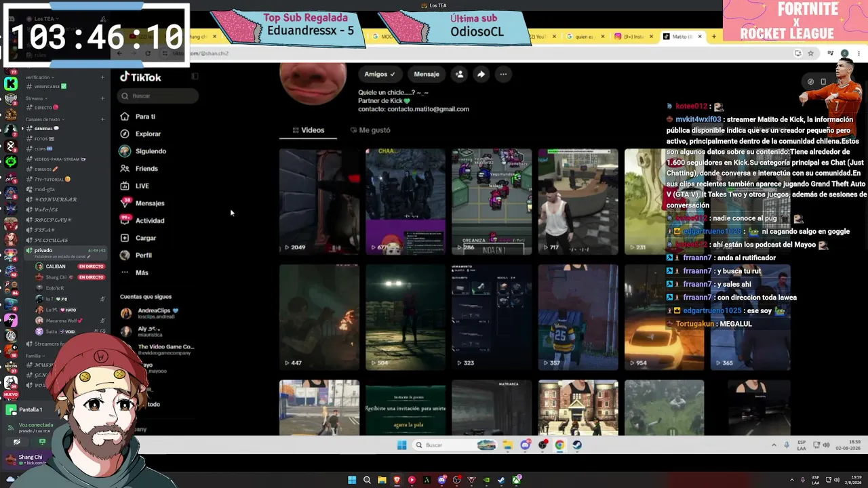Open the profile's three-dot more options
868x488 pixels.
[503, 74]
